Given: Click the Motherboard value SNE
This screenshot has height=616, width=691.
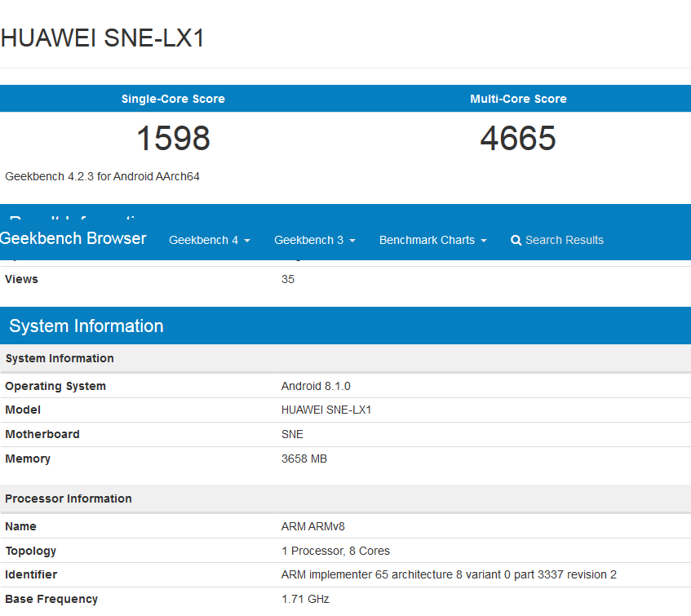Looking at the screenshot, I should click(292, 434).
